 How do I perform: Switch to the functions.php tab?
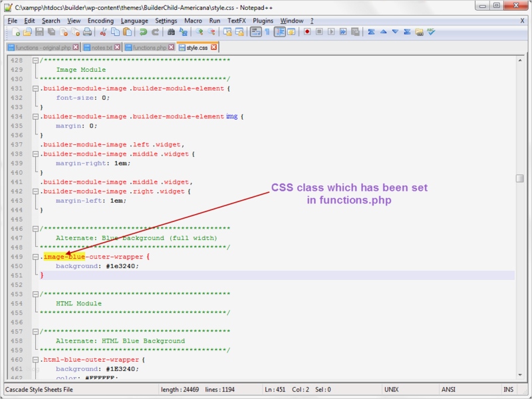150,48
